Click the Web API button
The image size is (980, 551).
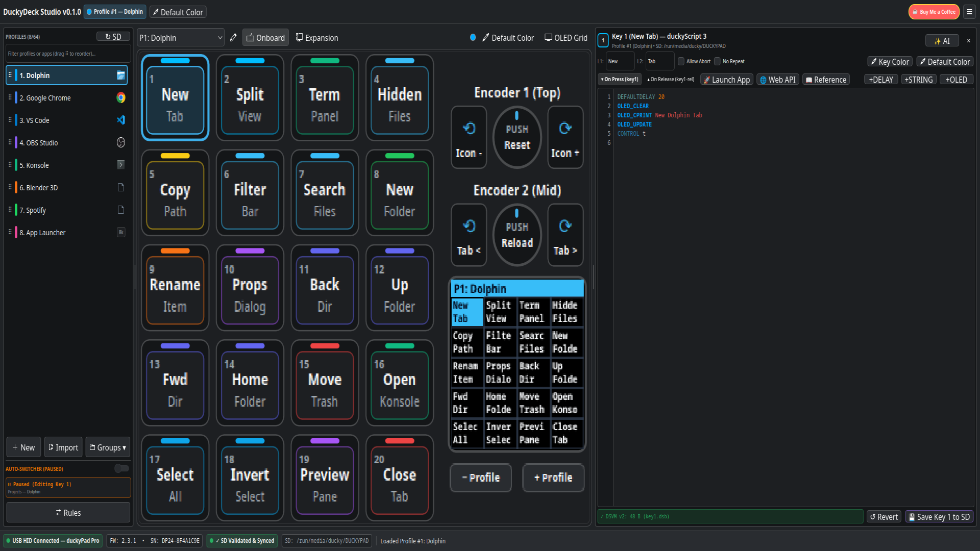[777, 80]
